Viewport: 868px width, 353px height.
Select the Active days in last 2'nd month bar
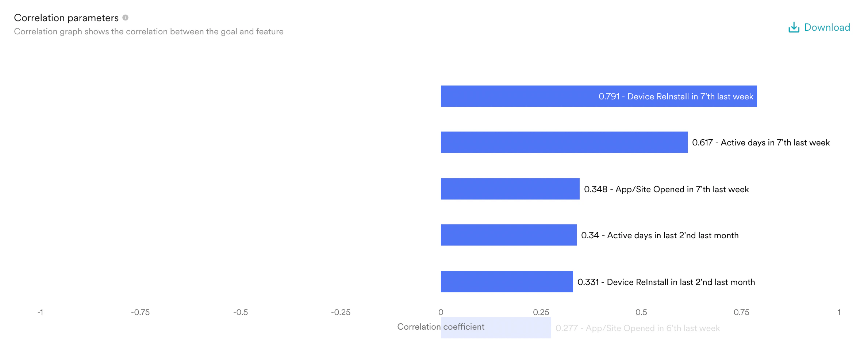pos(508,235)
